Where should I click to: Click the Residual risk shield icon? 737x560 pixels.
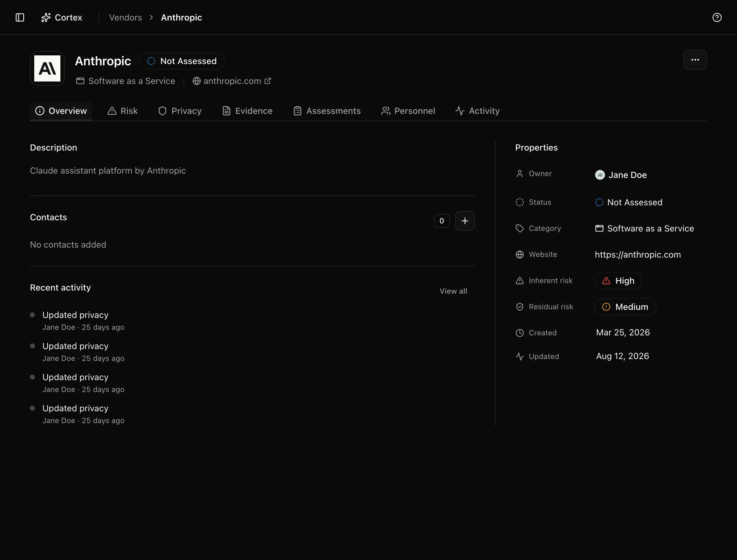(519, 307)
